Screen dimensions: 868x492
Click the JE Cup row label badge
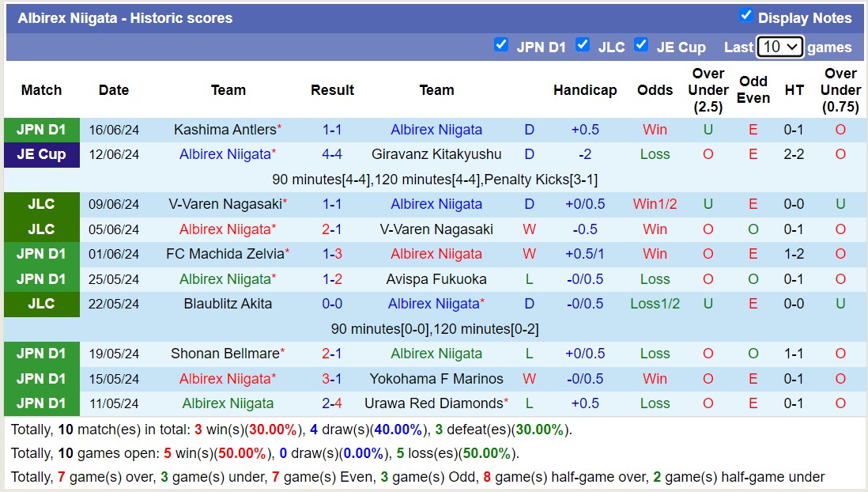[x=42, y=154]
